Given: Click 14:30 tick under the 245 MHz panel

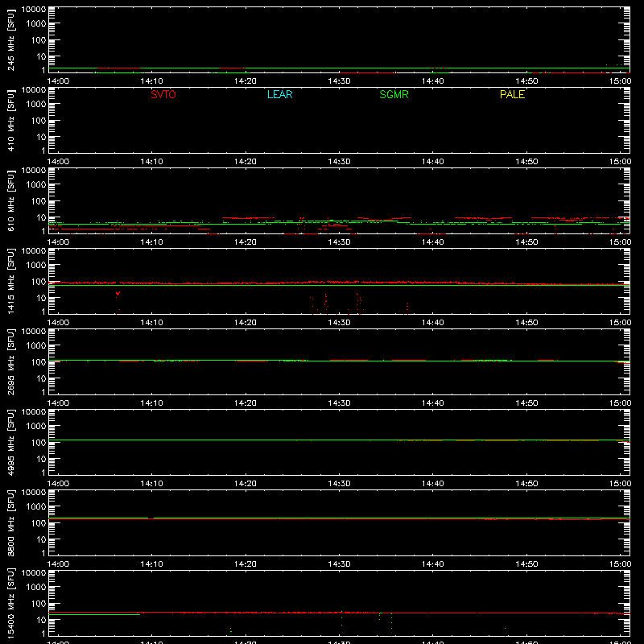Looking at the screenshot, I should pyautogui.click(x=339, y=81).
